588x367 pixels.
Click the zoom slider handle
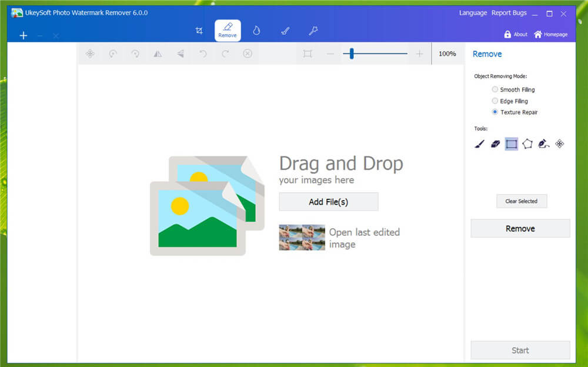(x=352, y=54)
